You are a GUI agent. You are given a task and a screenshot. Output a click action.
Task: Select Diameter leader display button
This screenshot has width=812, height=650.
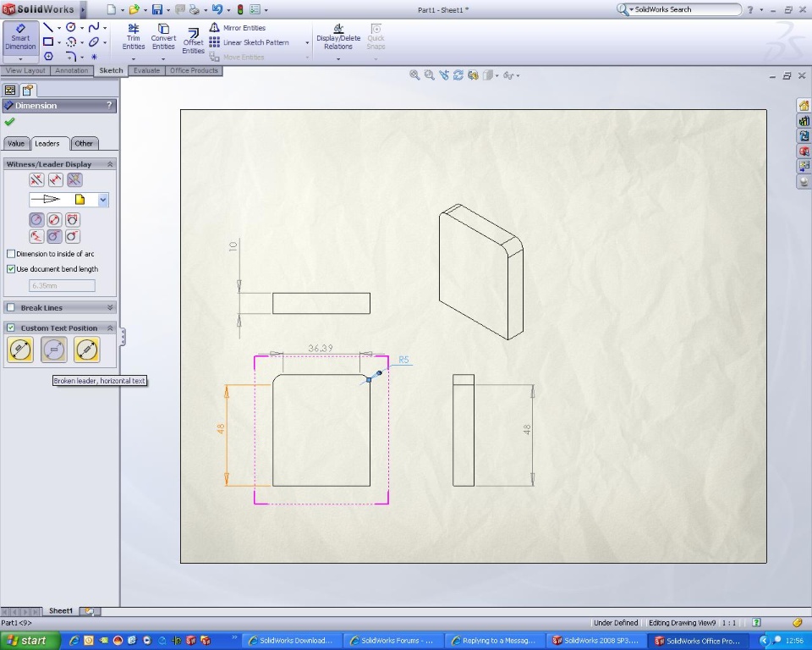pyautogui.click(x=54, y=220)
